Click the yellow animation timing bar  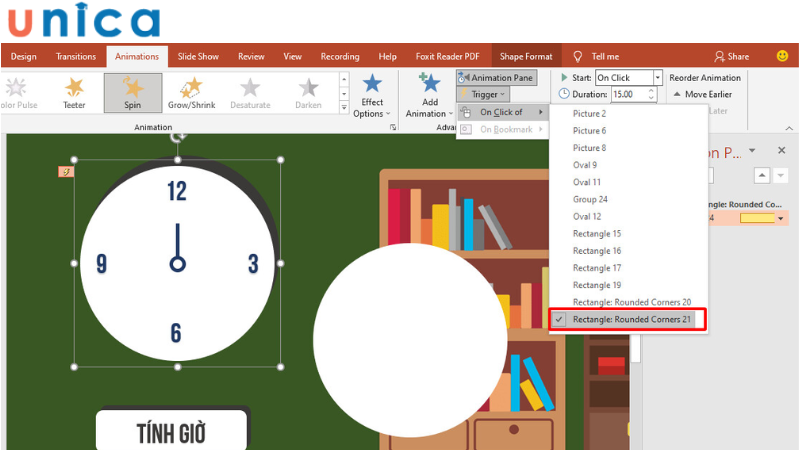click(x=757, y=217)
